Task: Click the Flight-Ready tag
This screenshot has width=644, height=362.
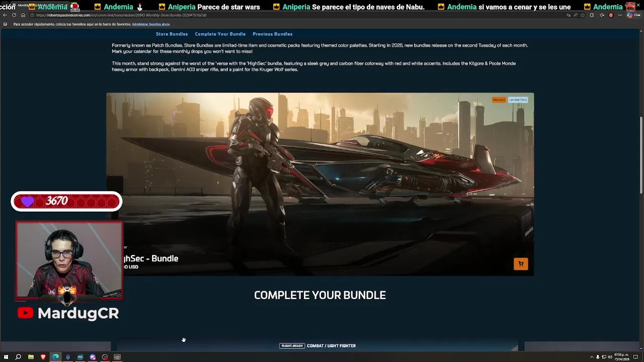Action: 292,346
